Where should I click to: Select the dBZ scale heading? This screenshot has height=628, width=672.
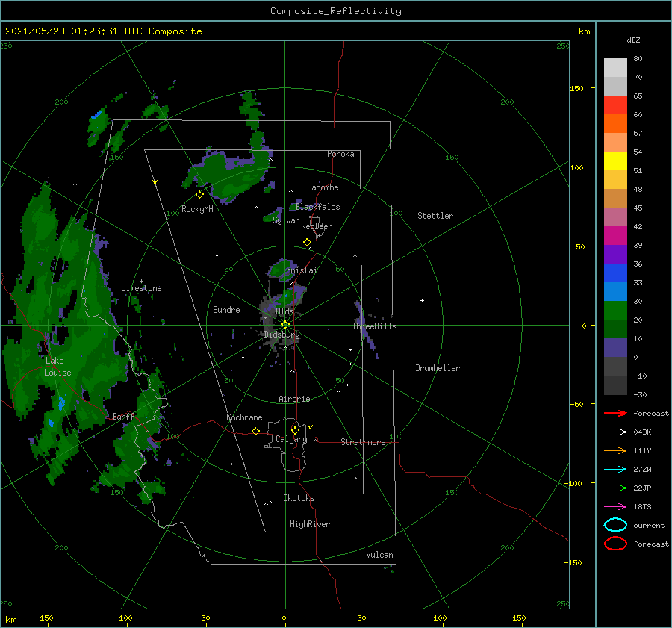(633, 40)
